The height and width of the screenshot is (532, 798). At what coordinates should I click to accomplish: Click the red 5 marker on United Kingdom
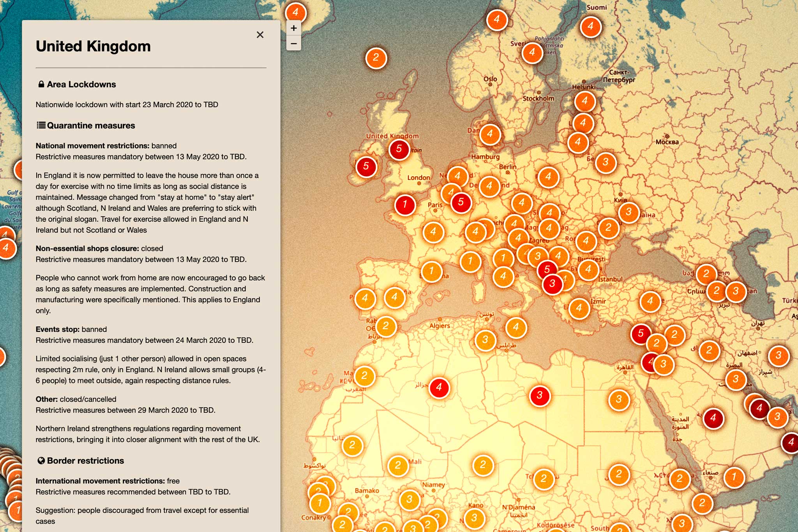(399, 149)
